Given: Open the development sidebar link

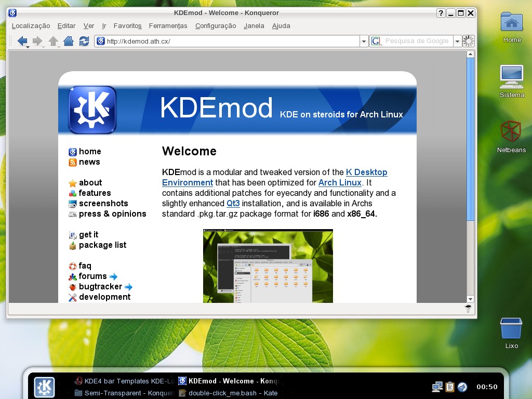Looking at the screenshot, I should coord(104,297).
